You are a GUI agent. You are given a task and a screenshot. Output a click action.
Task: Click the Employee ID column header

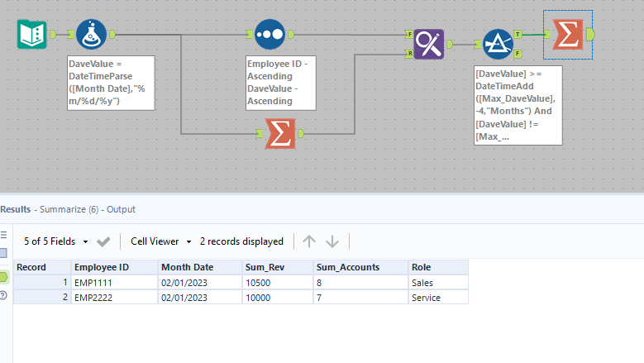pyautogui.click(x=113, y=267)
